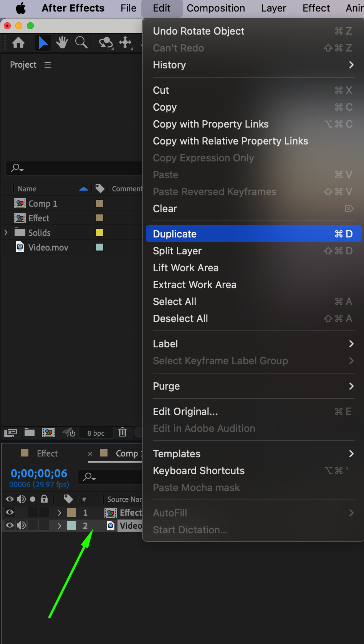Select the Selection arrow tool

[x=43, y=42]
